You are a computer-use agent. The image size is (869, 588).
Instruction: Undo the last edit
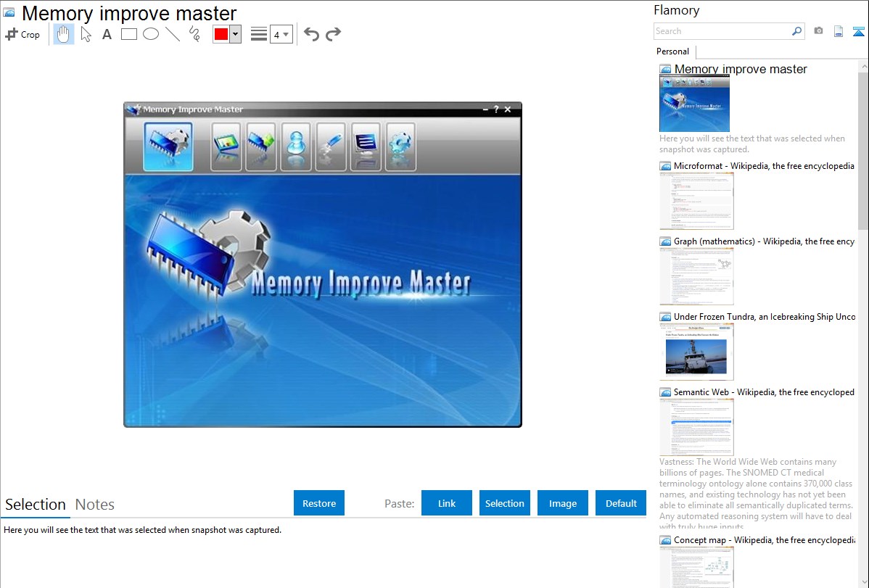(311, 34)
